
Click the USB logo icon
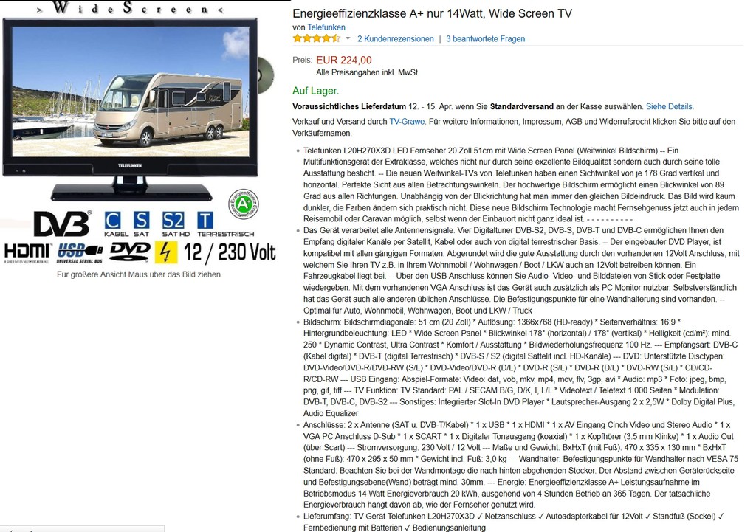80,252
